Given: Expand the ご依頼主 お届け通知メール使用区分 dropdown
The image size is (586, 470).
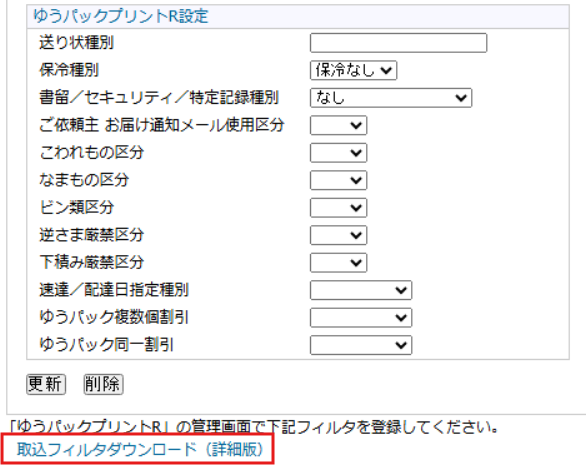Looking at the screenshot, I should tap(338, 125).
